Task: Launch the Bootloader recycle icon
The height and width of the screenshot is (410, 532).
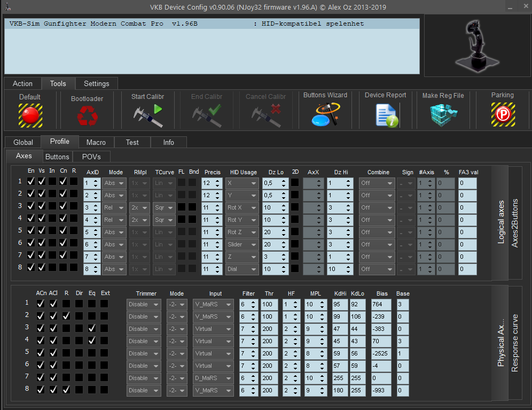Action: point(87,115)
